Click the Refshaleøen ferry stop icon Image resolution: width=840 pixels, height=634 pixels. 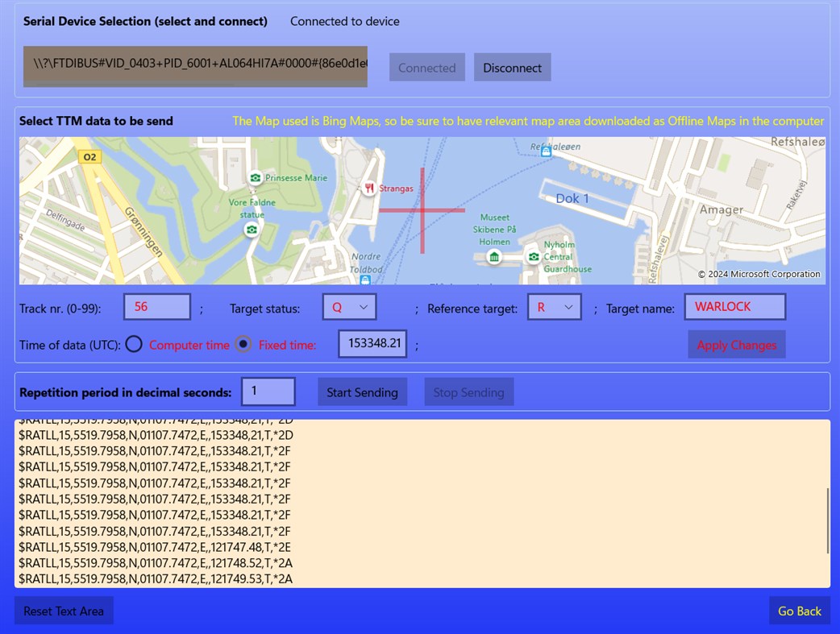(x=546, y=152)
